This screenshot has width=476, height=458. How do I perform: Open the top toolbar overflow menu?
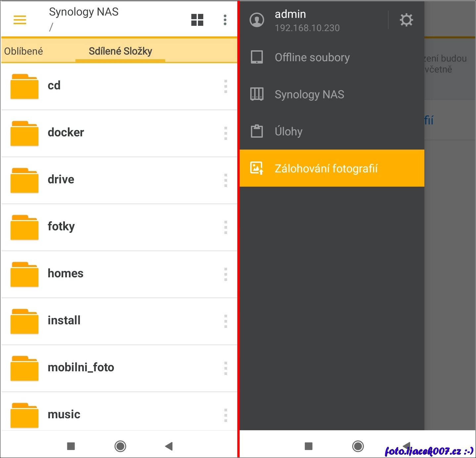point(225,20)
